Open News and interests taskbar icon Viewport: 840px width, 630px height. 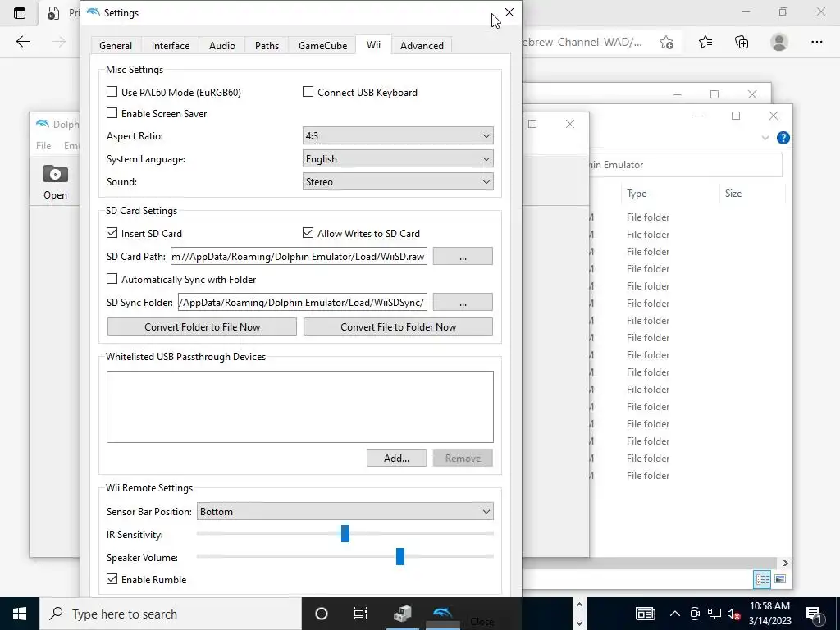645,614
